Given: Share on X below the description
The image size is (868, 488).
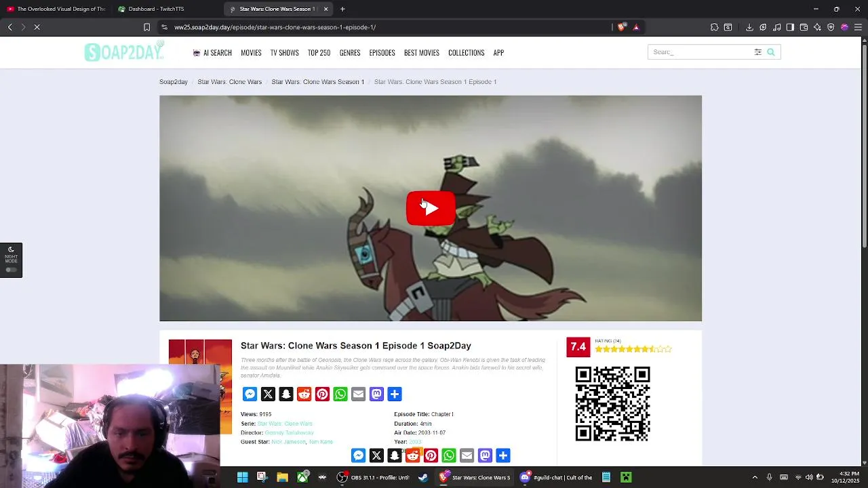Looking at the screenshot, I should 268,394.
